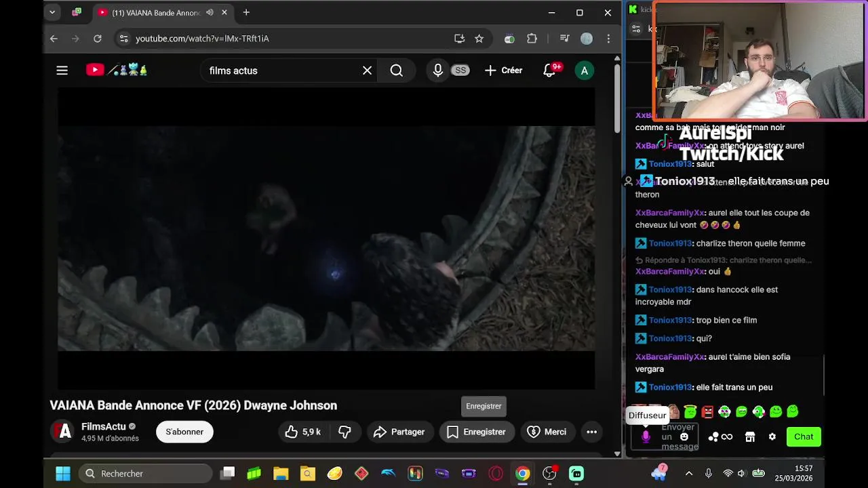The width and height of the screenshot is (868, 488).
Task: Expand Chrome tab search dropdown
Action: click(52, 12)
